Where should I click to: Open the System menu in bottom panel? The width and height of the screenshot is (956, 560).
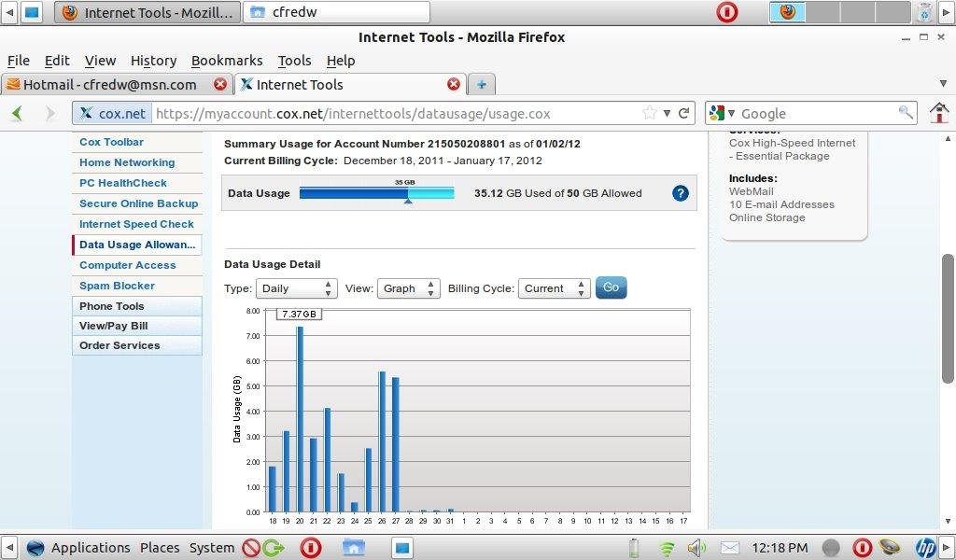212,548
